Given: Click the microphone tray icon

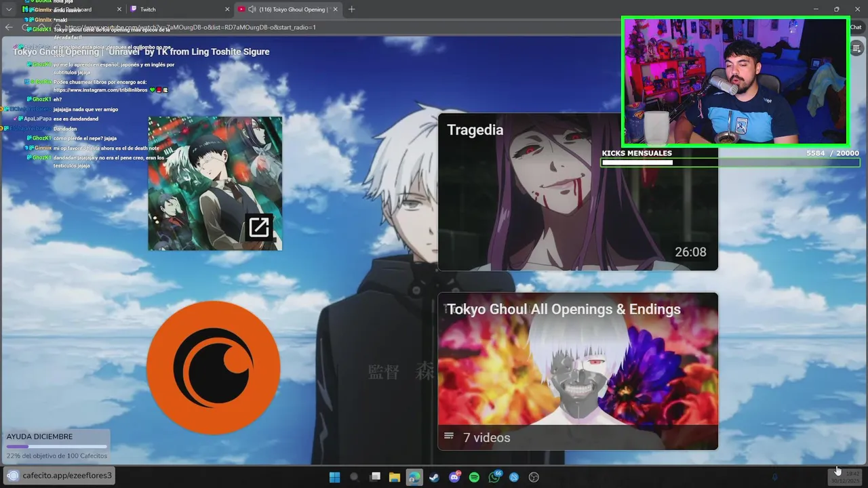Looking at the screenshot, I should tap(774, 477).
